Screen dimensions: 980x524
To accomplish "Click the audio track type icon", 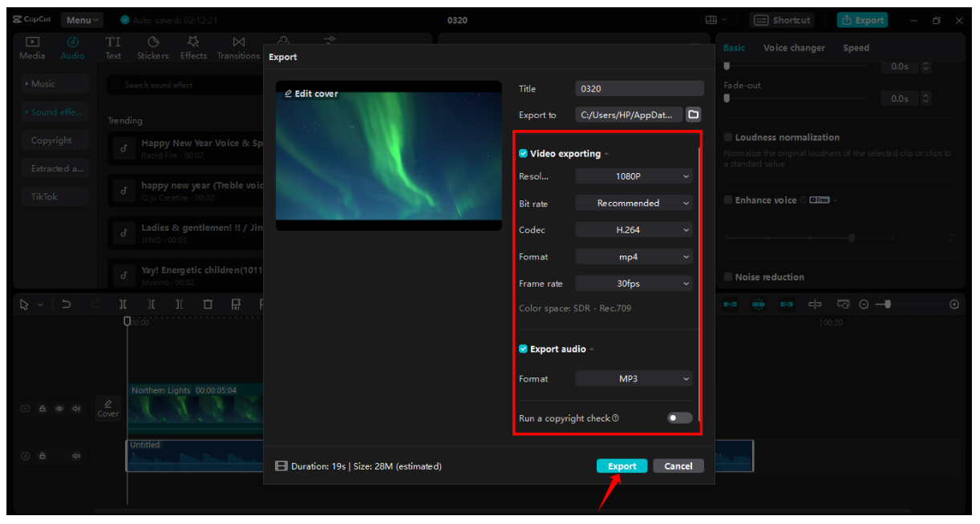I will [26, 456].
